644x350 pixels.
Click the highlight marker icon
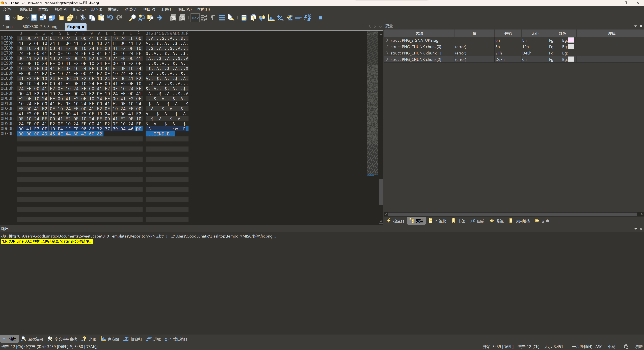[231, 18]
